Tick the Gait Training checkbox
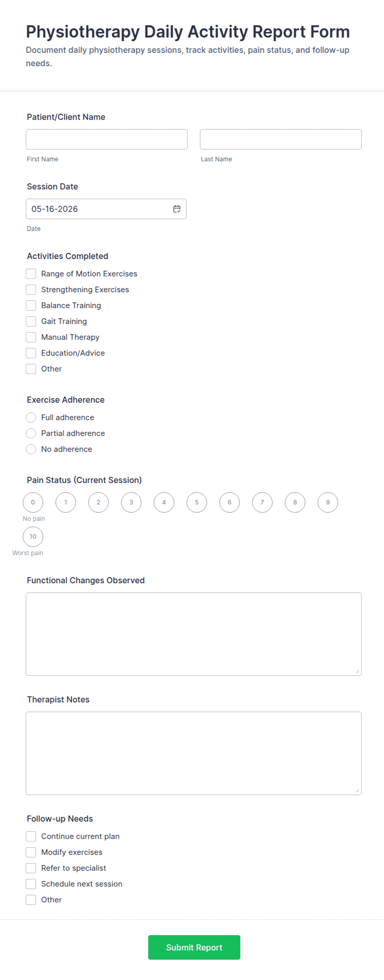 coord(31,321)
